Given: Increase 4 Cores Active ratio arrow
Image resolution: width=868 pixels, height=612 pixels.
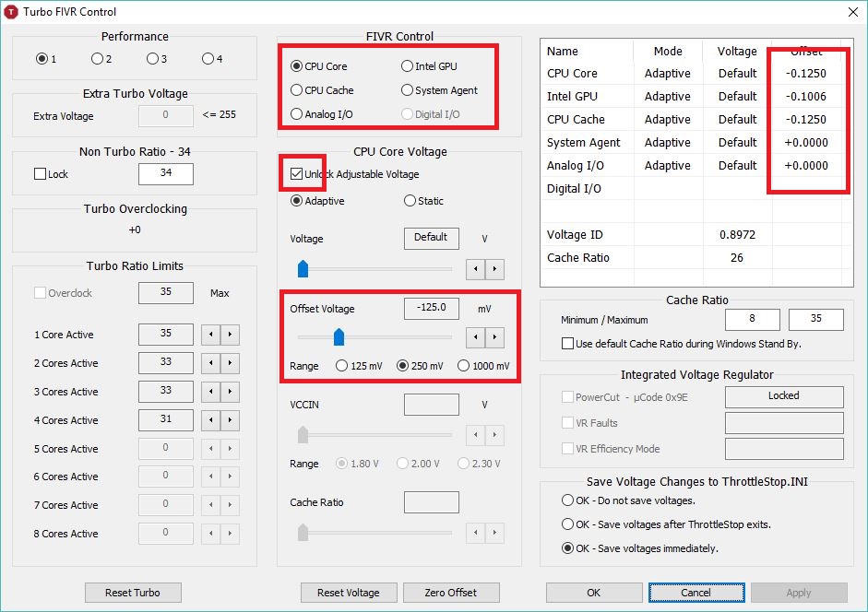Looking at the screenshot, I should pyautogui.click(x=230, y=420).
